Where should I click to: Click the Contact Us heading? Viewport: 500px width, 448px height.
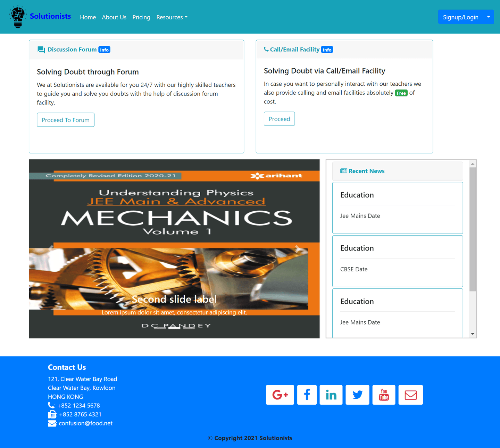(x=67, y=367)
